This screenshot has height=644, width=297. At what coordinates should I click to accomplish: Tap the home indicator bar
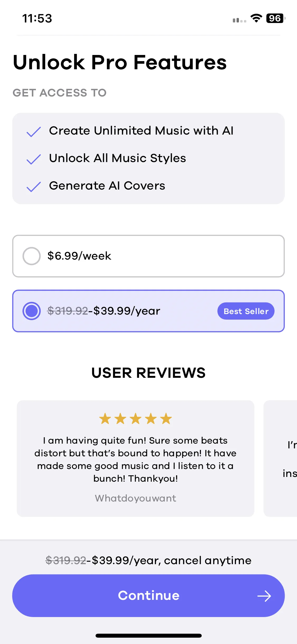(148, 636)
